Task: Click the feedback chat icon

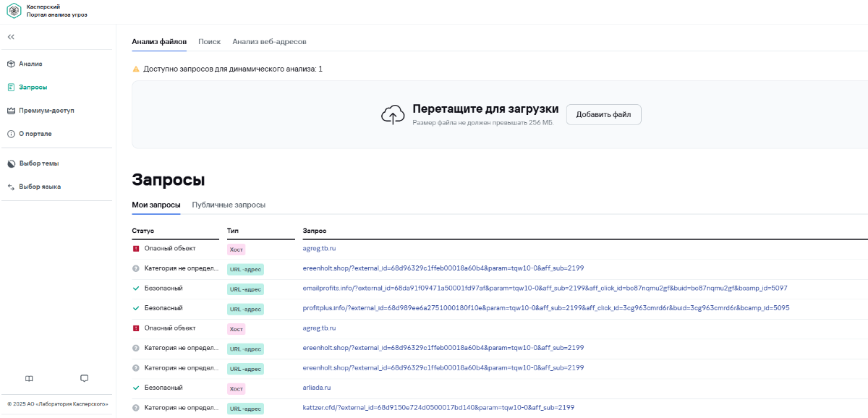Action: [84, 378]
